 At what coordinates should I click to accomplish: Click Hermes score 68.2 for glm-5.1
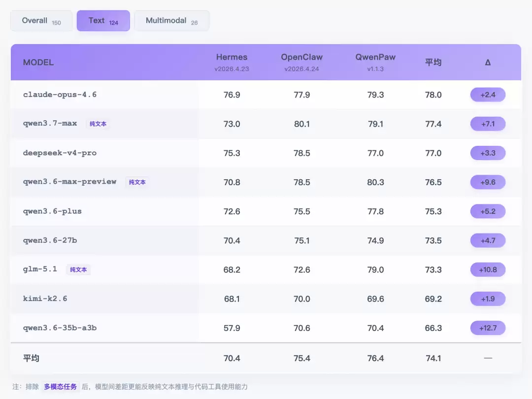coord(232,270)
